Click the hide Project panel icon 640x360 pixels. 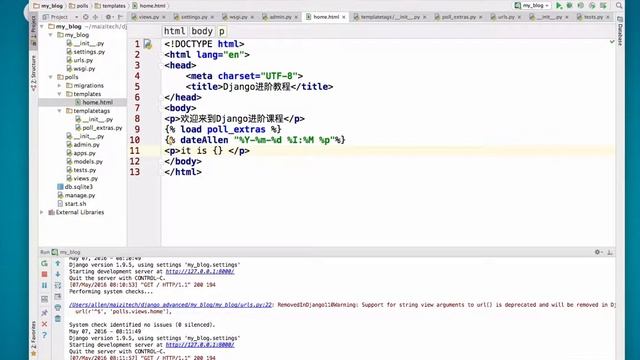120,17
